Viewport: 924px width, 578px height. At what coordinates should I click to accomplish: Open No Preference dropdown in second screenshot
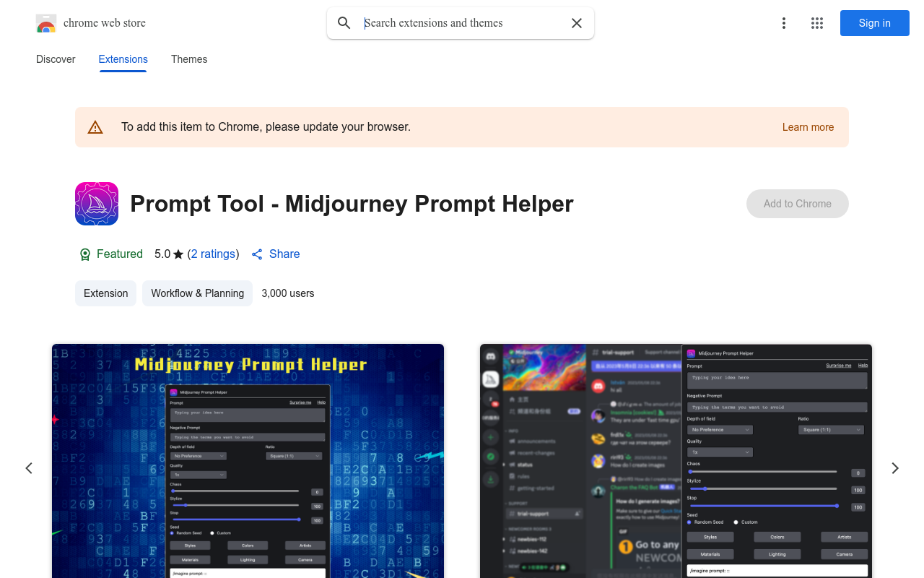(720, 430)
